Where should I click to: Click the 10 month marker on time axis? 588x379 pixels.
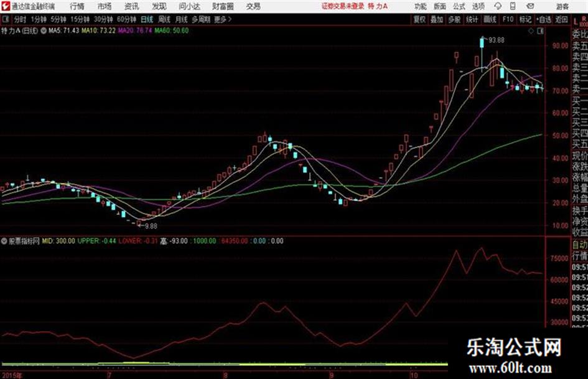pos(414,375)
